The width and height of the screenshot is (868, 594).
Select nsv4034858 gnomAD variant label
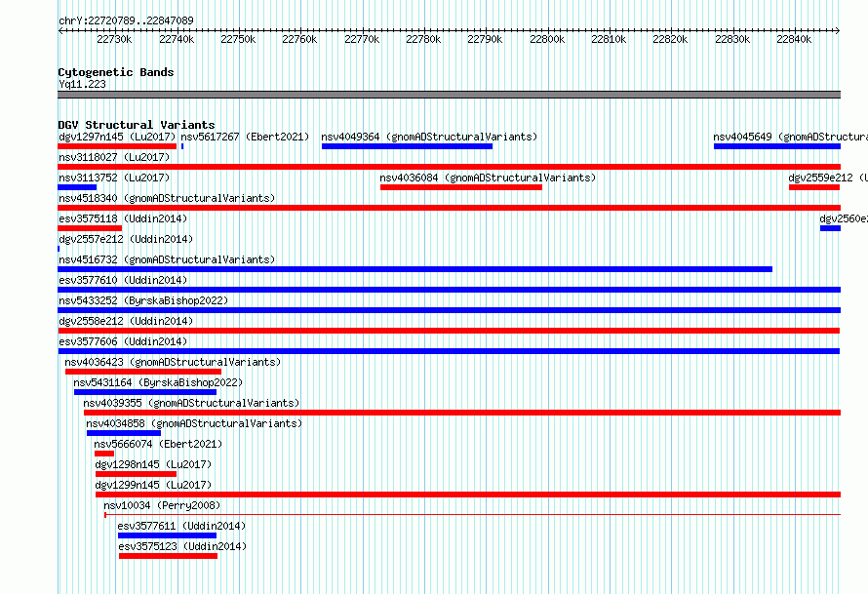coord(194,423)
